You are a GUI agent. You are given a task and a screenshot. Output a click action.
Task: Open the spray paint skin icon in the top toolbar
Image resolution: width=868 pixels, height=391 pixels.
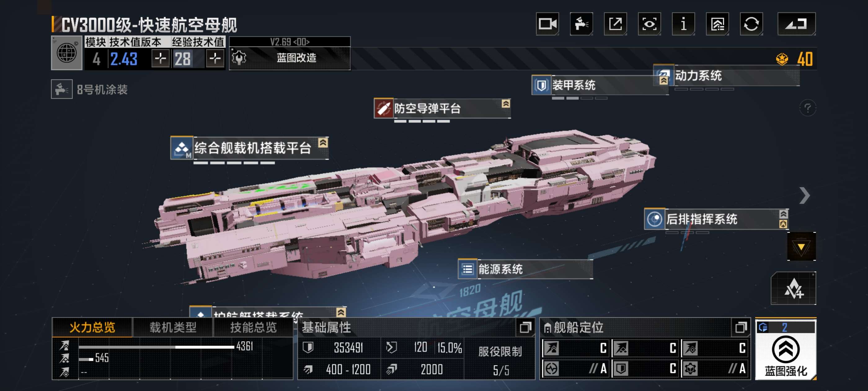click(x=582, y=24)
